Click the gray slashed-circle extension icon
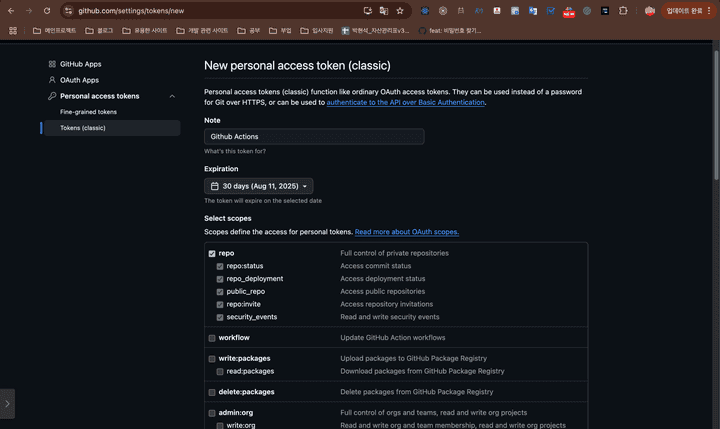 pyautogui.click(x=587, y=11)
